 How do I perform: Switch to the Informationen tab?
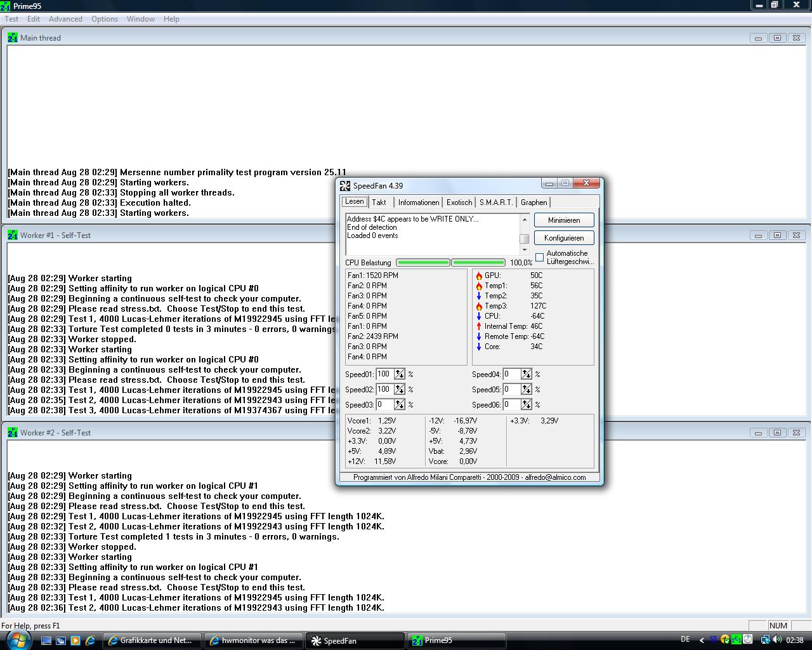[x=419, y=202]
